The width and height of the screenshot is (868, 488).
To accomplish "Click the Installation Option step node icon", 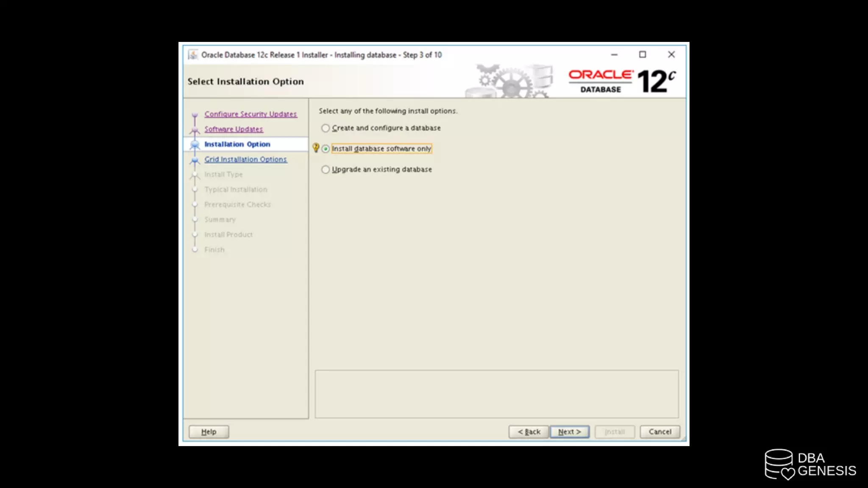I will pos(195,145).
